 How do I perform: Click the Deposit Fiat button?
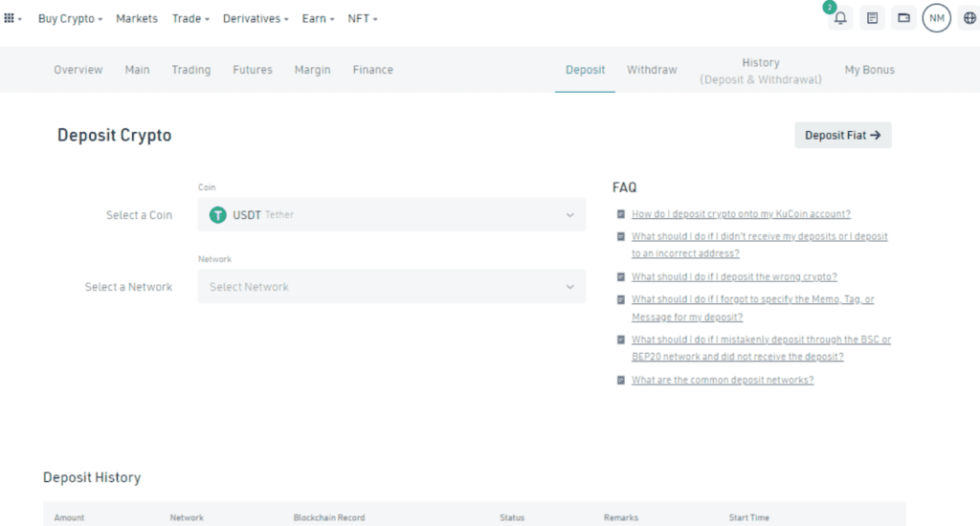coord(842,136)
